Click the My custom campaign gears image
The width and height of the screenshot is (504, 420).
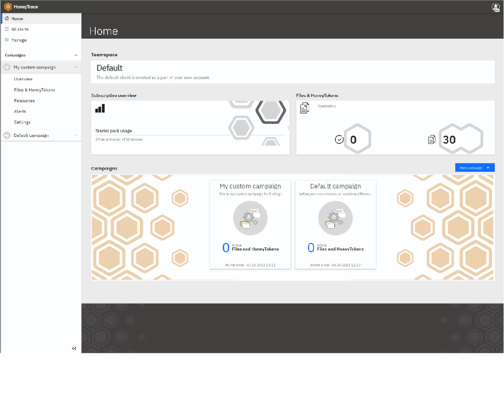[x=250, y=218]
